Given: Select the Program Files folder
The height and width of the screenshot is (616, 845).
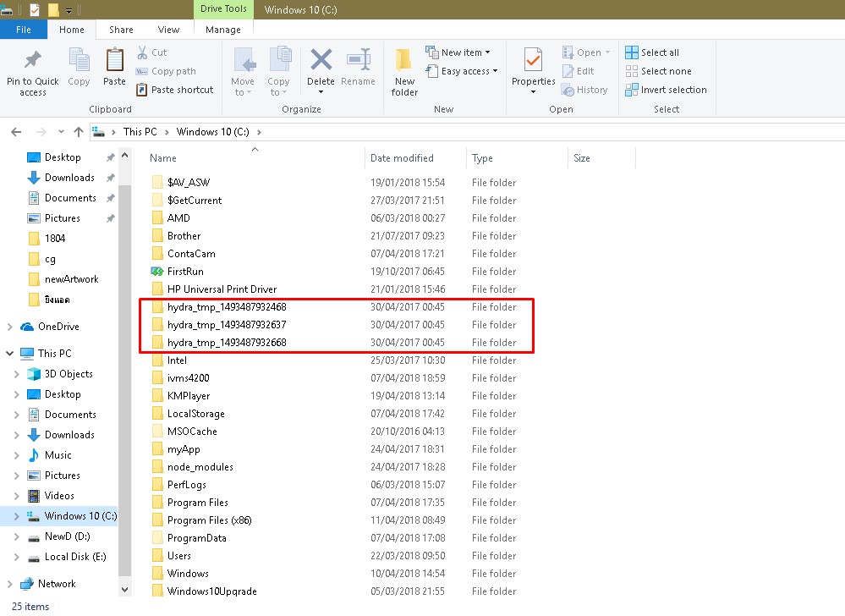Looking at the screenshot, I should coord(198,503).
